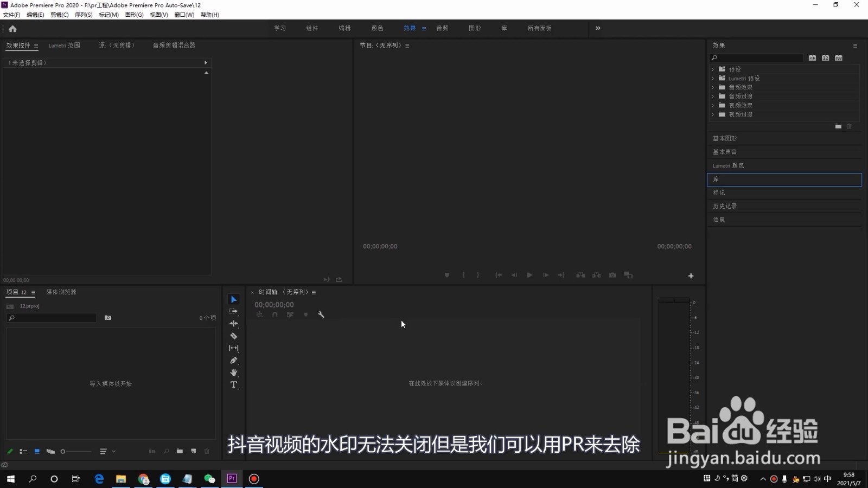
Task: Toggle timeline Add Marker button
Action: (306, 314)
